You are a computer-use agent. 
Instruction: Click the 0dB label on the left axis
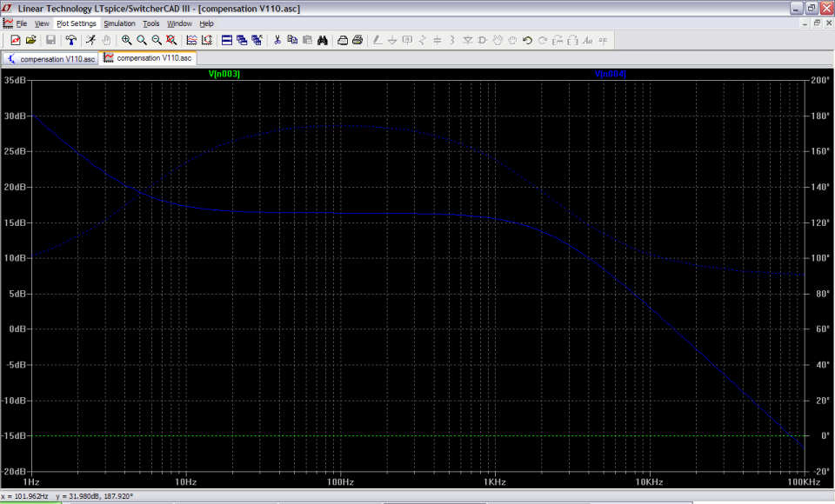[17, 329]
